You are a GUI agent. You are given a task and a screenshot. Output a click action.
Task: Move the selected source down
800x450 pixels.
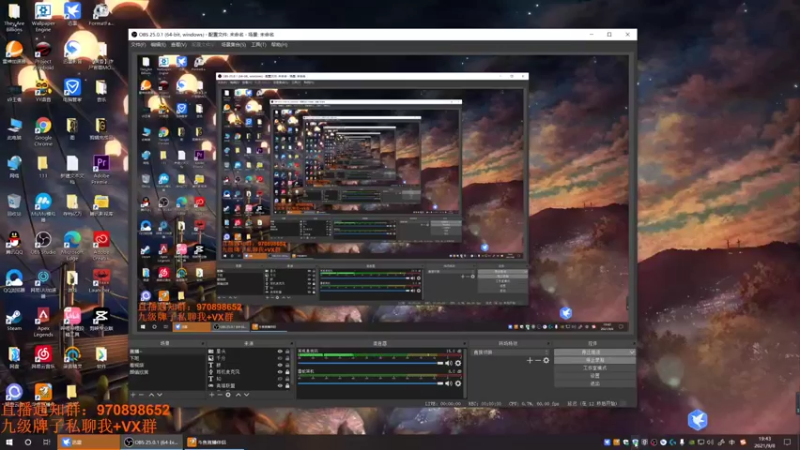point(246,395)
